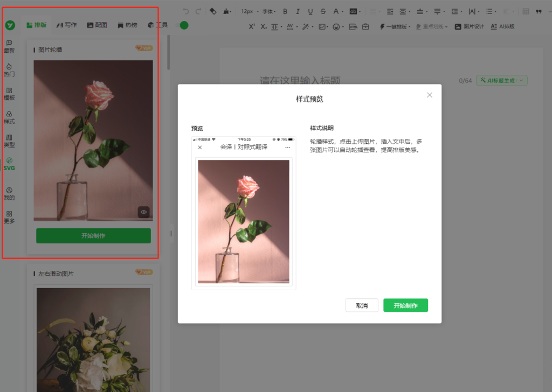Image resolution: width=552 pixels, height=392 pixels.
Task: Close the 样式预览 dialog
Action: click(430, 95)
